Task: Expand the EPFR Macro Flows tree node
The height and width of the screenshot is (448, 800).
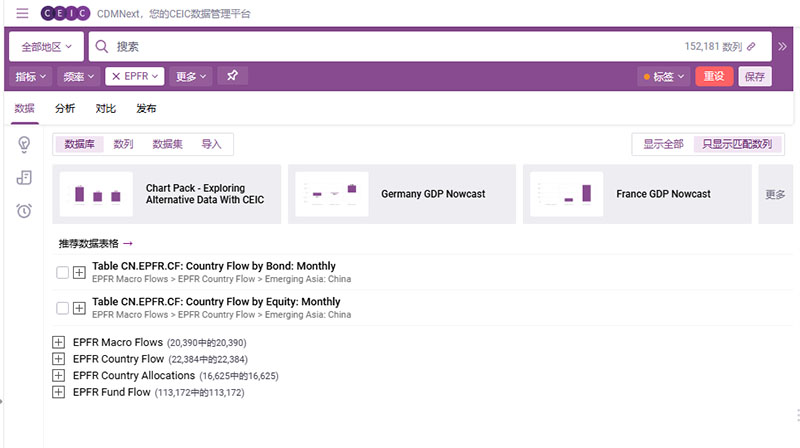Action: point(58,343)
